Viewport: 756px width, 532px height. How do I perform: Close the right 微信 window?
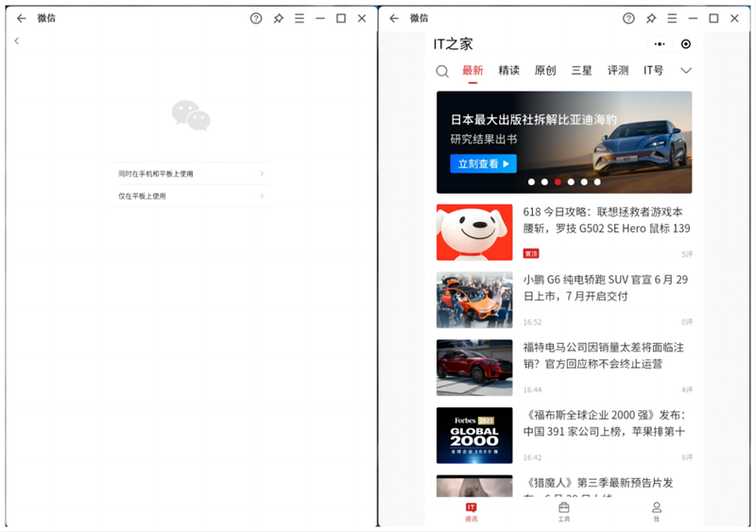734,18
